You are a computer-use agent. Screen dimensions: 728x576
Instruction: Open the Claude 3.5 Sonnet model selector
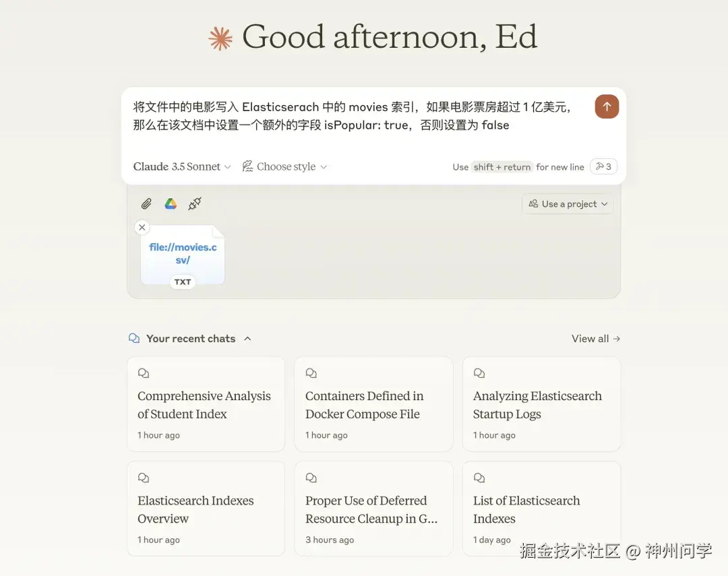point(181,166)
